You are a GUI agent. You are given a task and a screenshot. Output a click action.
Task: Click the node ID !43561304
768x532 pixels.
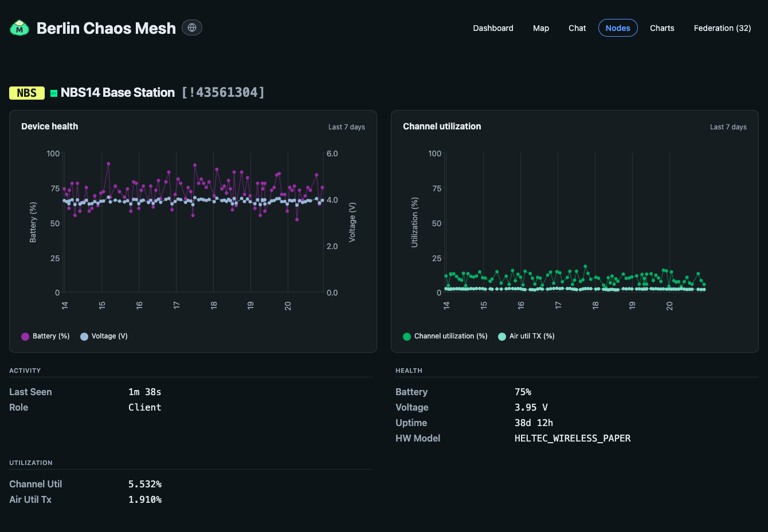(223, 92)
